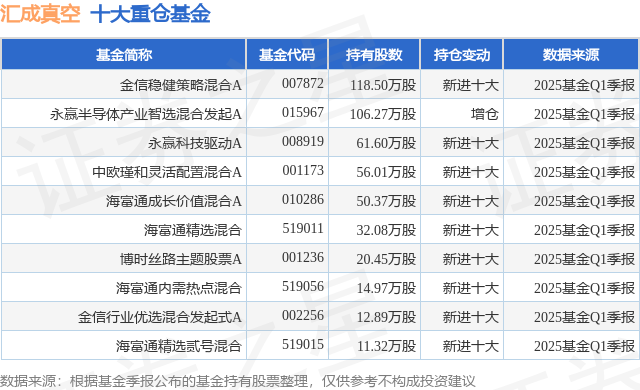Select the 永赢科技驱动A fund name

195,143
